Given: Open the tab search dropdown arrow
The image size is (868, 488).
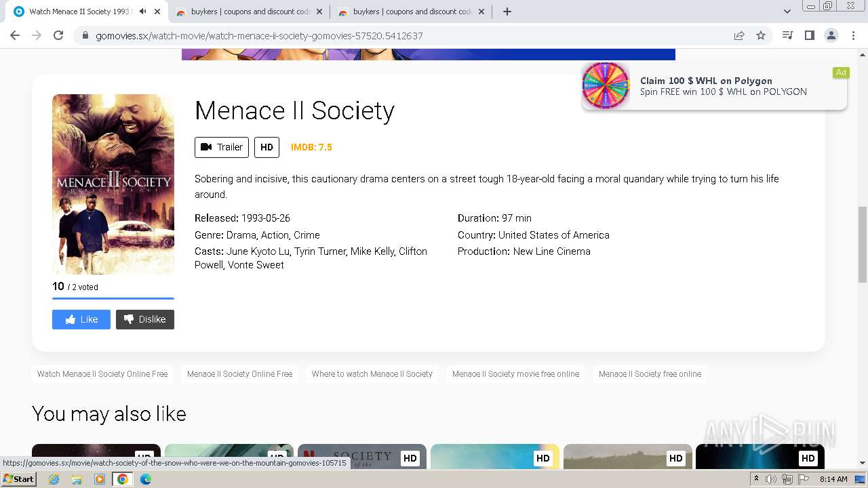Looking at the screenshot, I should tap(787, 12).
